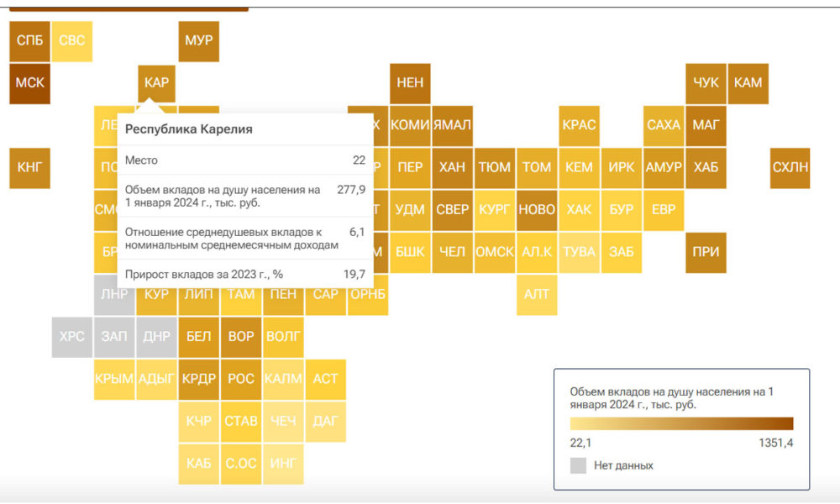Select the НЕН region tile
Viewport: 840px width, 504px height.
[x=410, y=83]
